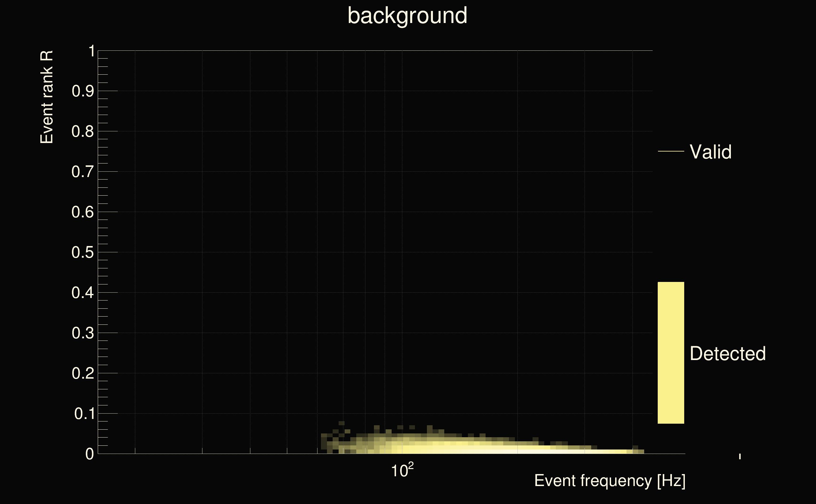Click the 'background' plot title
This screenshot has height=504, width=816.
(x=407, y=16)
